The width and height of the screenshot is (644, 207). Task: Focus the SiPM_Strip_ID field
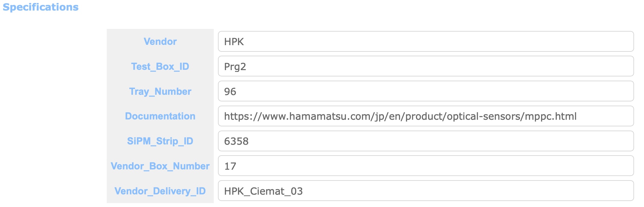pos(426,141)
